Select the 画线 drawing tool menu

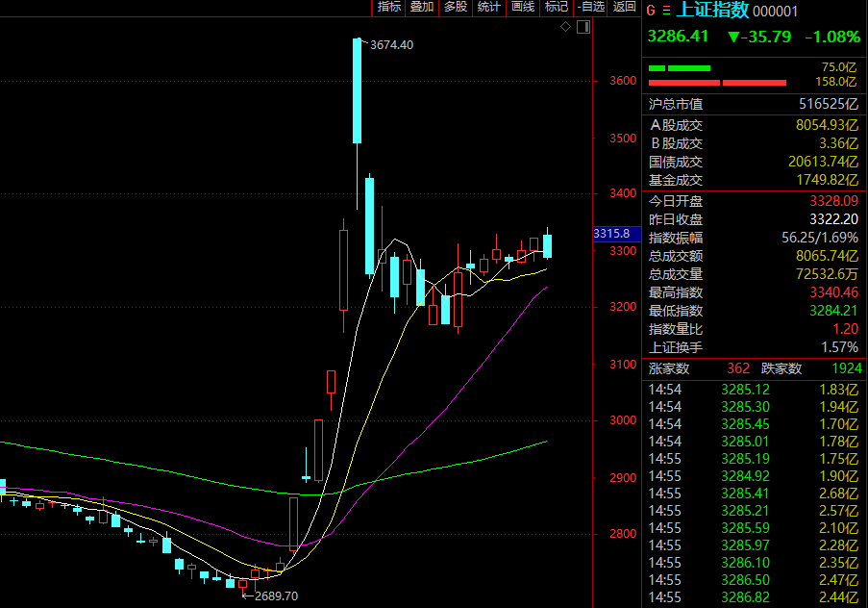pyautogui.click(x=523, y=7)
